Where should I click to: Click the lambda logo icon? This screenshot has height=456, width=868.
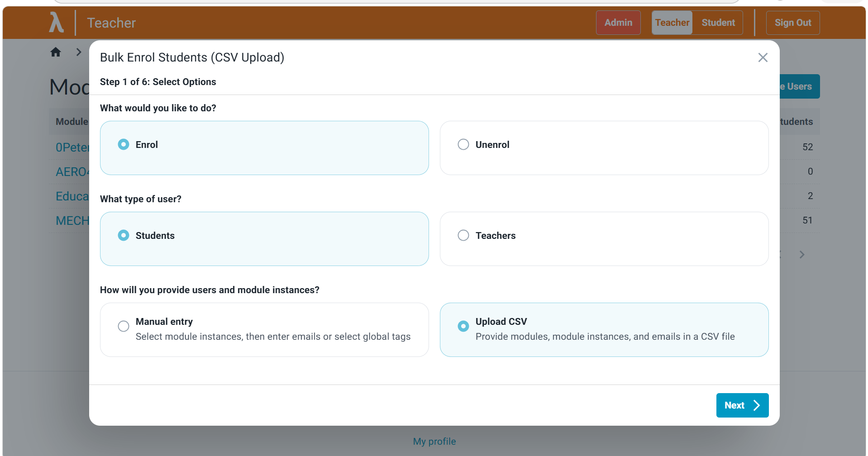56,22
